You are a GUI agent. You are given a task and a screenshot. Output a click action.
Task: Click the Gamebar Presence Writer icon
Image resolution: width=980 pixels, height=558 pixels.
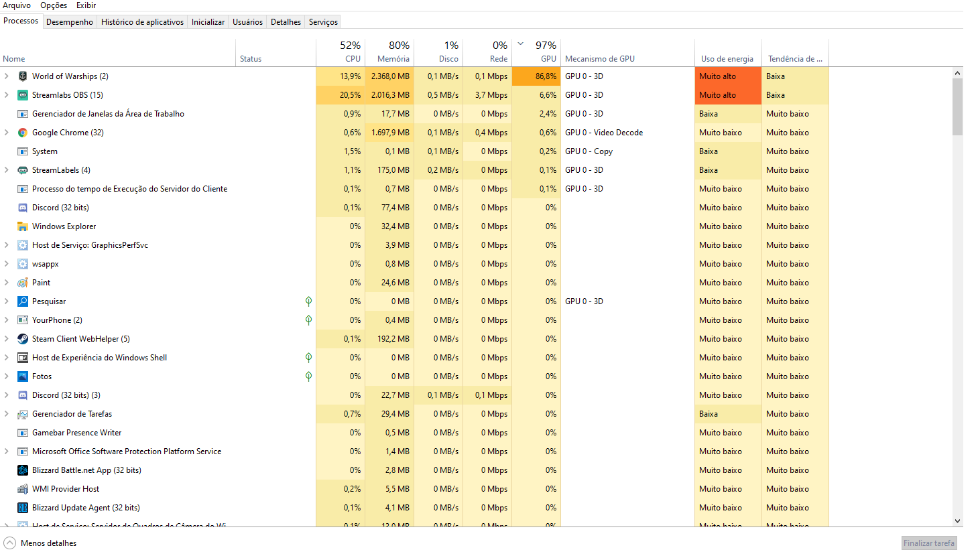[23, 433]
